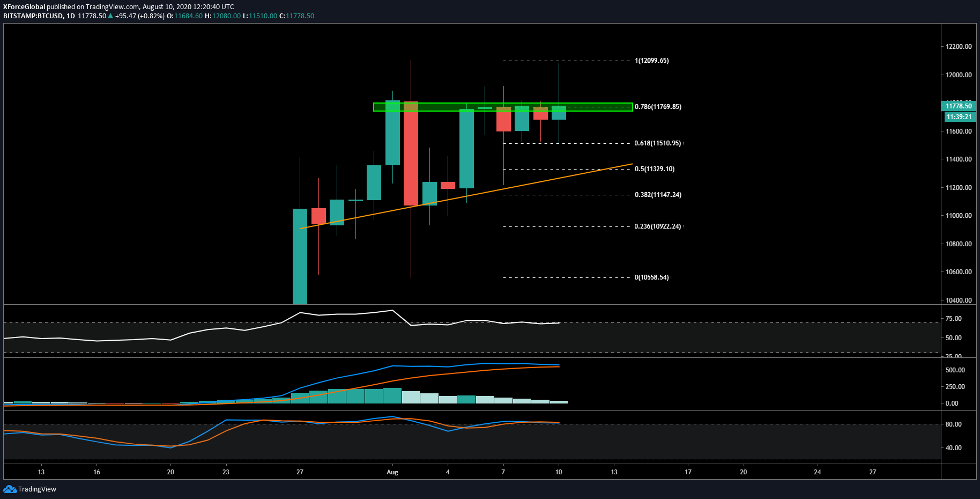Click the close value C:11778.50
Image resolution: width=980 pixels, height=499 pixels.
296,16
